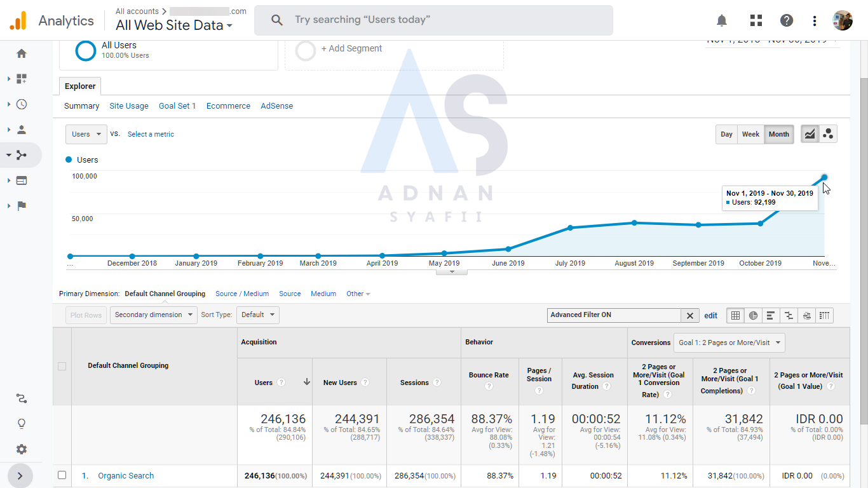The width and height of the screenshot is (868, 488).
Task: Switch to the Site Usage tab
Action: [x=129, y=106]
